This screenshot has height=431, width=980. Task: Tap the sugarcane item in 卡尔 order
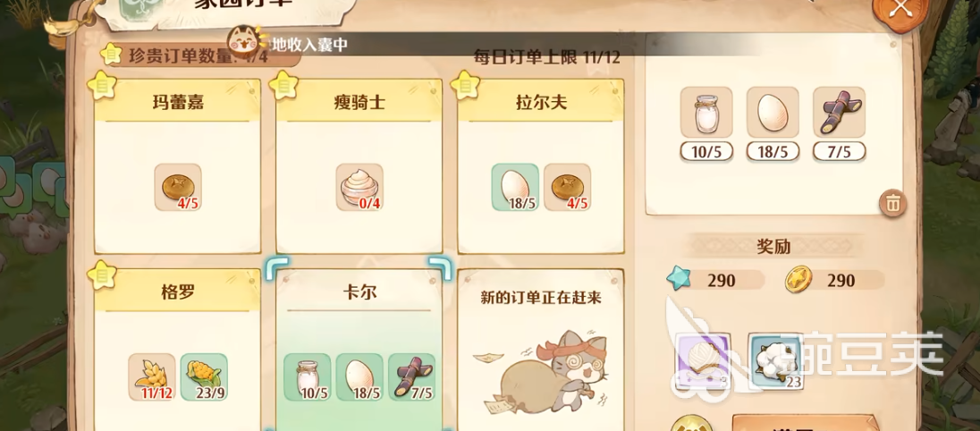(x=411, y=377)
